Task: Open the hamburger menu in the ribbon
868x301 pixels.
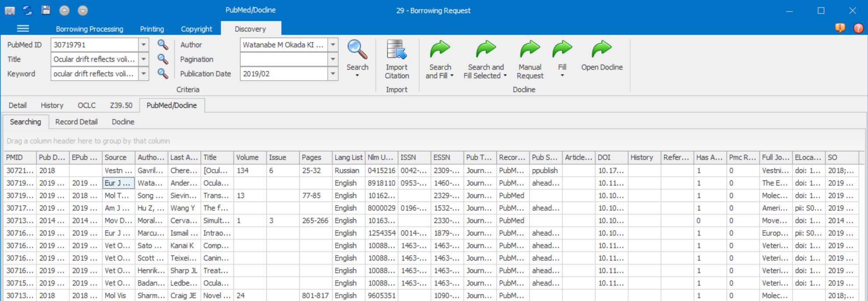Action: coord(23,29)
